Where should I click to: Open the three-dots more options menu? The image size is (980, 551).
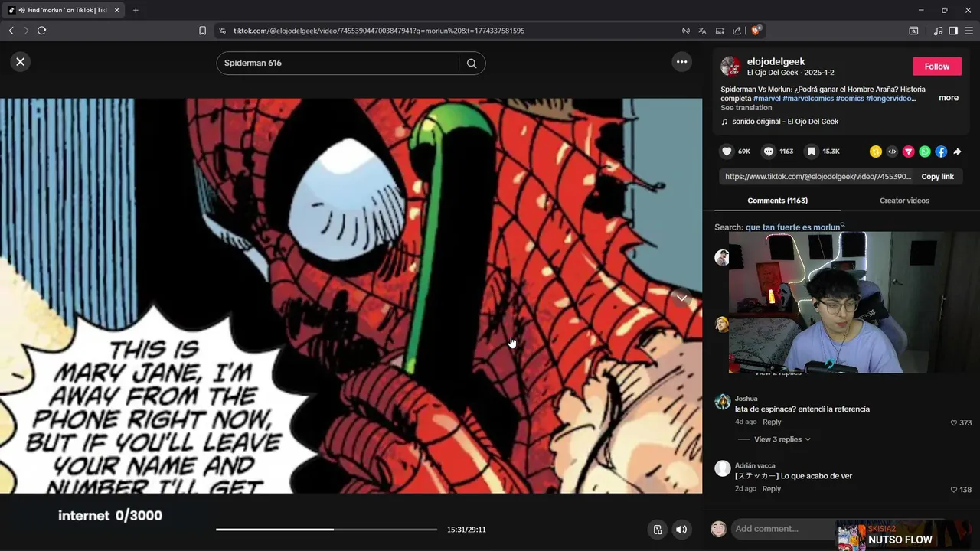681,62
